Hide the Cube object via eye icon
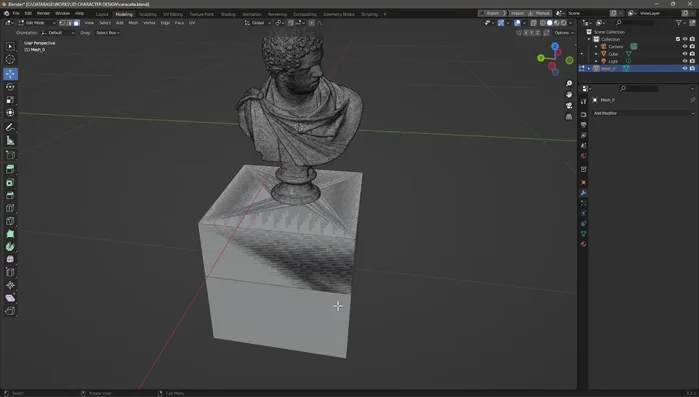 click(685, 54)
